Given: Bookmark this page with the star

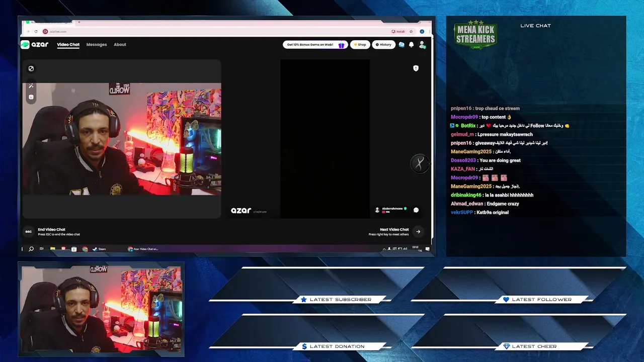Looking at the screenshot, I should [411, 31].
